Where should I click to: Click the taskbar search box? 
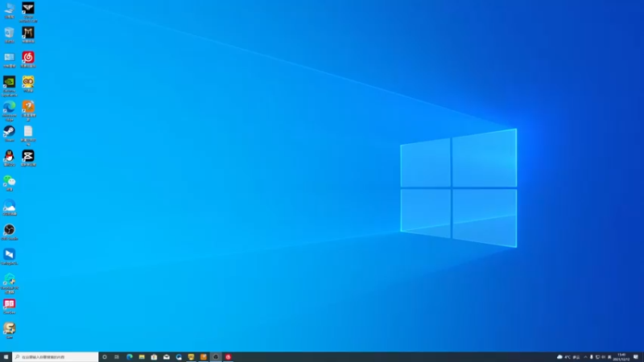pos(56,357)
